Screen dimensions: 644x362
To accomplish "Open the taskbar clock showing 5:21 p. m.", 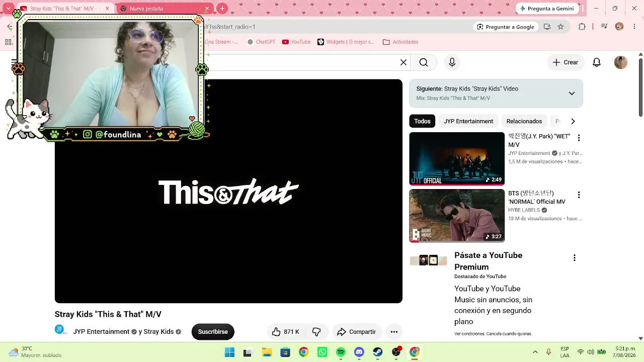I will 625,352.
